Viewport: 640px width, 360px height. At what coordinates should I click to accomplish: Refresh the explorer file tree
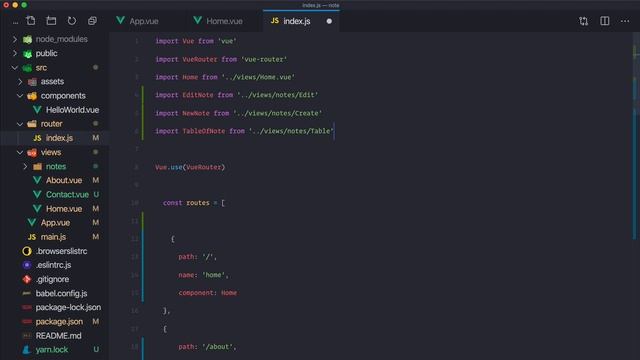(72, 21)
